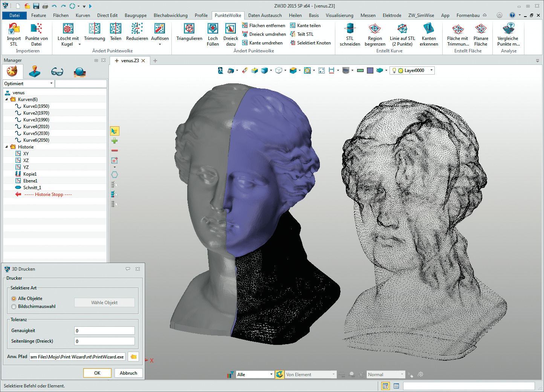Click the Löscht mit Kugel tool
The width and height of the screenshot is (544, 392).
[x=68, y=29]
